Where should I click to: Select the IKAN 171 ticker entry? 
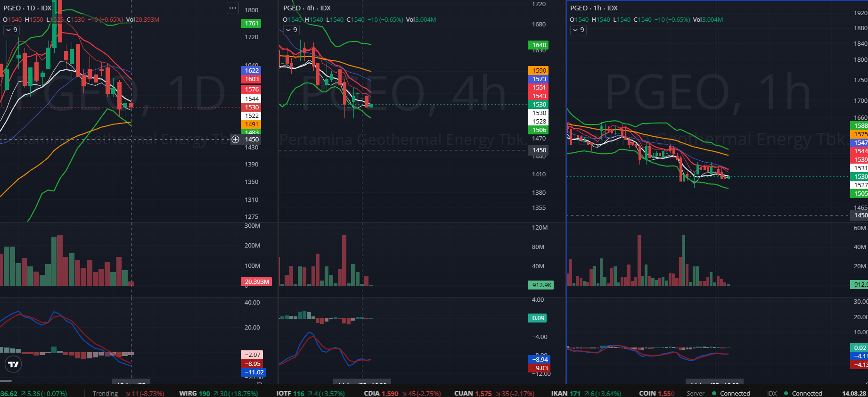click(x=586, y=393)
